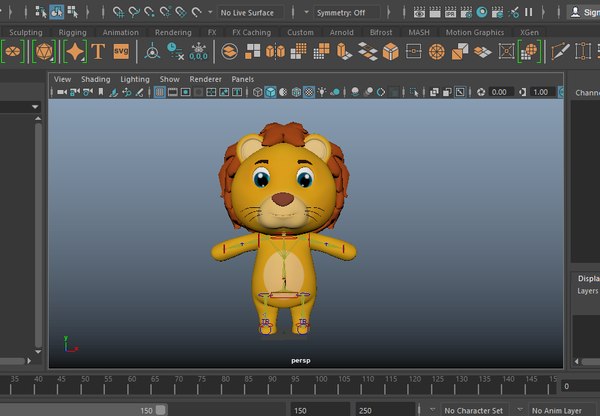Create super shape star icon
Screen dimensions: 600x416
75,51
